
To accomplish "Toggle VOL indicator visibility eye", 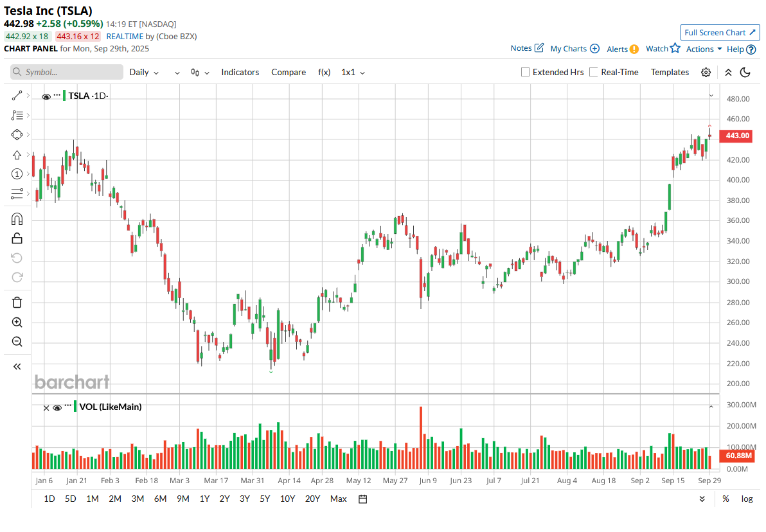I will (57, 408).
